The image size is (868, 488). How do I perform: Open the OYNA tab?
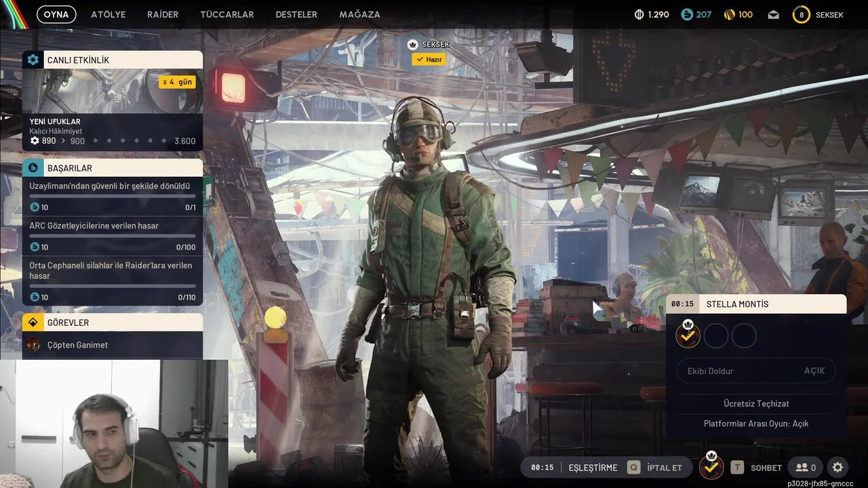click(56, 14)
